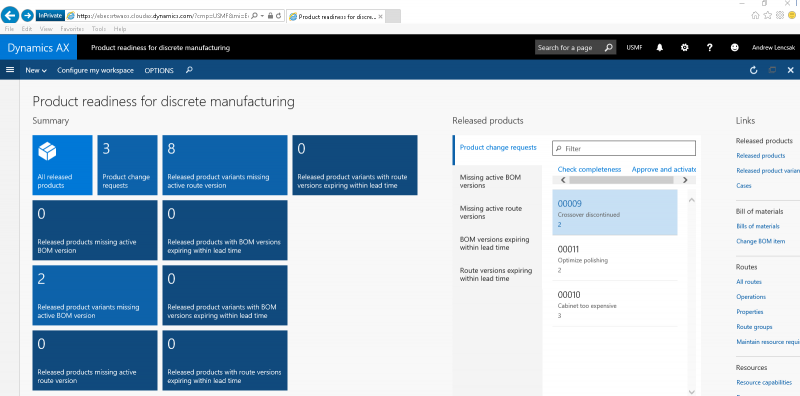
Task: Click the Dynamics AX home logo
Action: (x=38, y=47)
